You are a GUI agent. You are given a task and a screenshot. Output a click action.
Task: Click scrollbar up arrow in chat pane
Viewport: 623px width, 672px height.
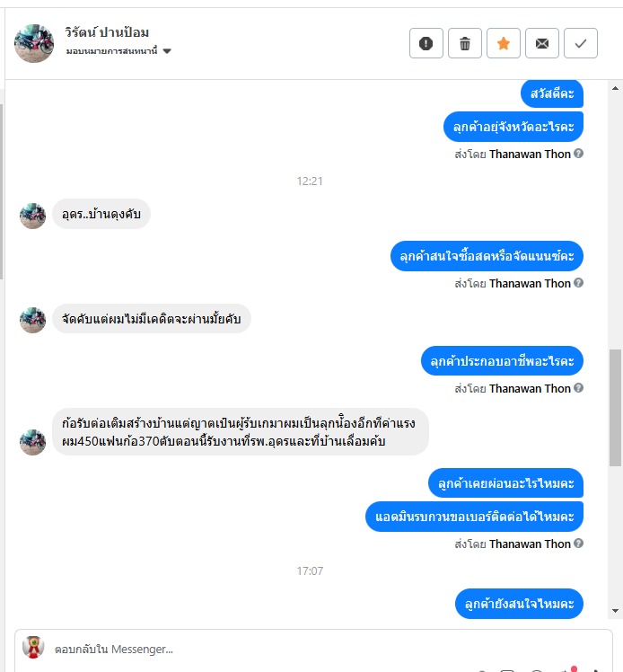(x=615, y=88)
